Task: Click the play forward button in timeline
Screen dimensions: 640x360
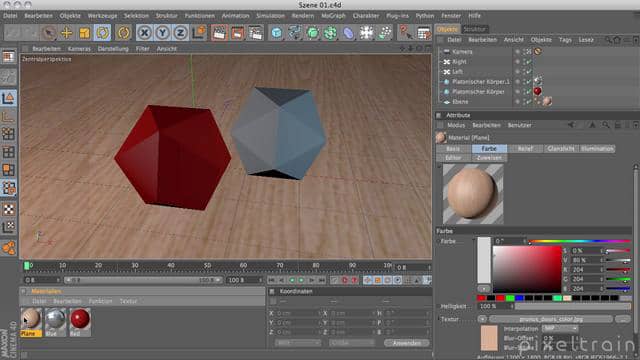Action: (x=301, y=280)
